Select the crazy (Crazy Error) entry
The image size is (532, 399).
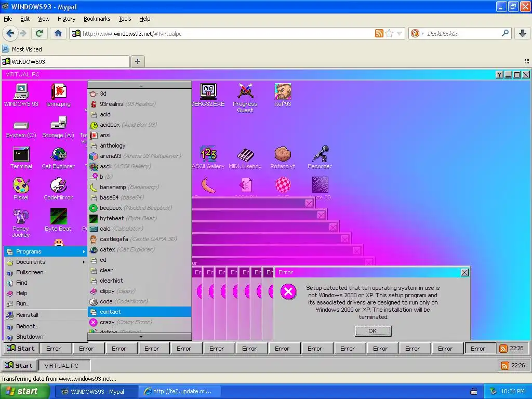[139, 322]
